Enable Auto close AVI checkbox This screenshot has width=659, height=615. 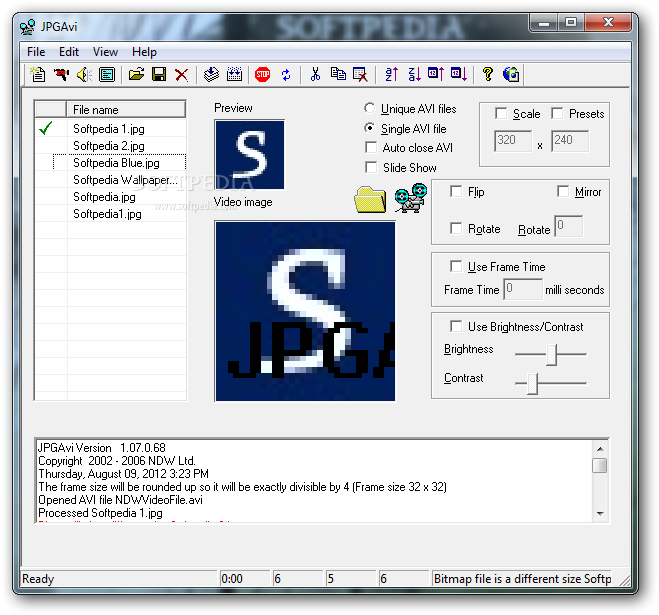(x=371, y=148)
